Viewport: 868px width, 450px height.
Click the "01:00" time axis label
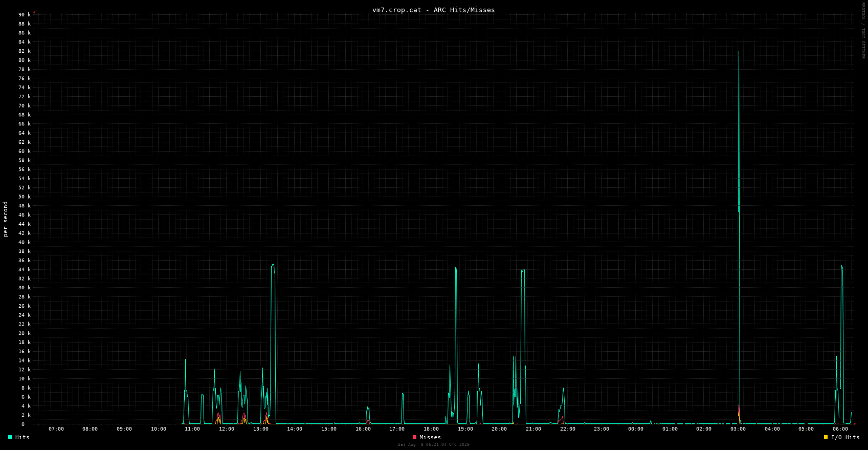point(670,429)
